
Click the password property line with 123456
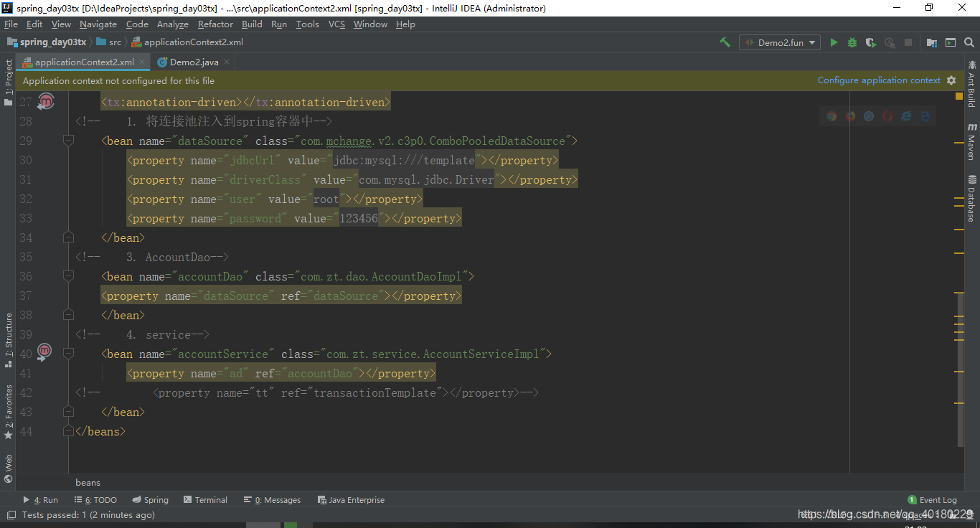(294, 218)
